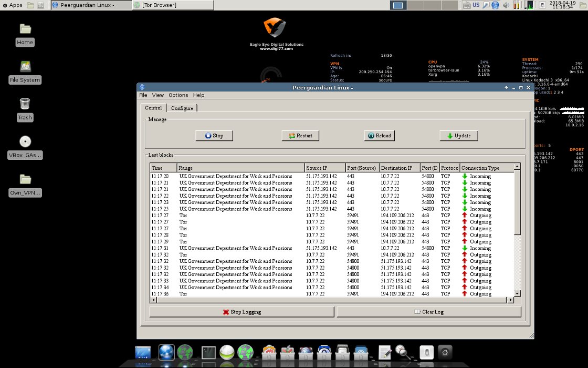Sort blocks by Source IP column
The width and height of the screenshot is (588, 368).
(324, 168)
